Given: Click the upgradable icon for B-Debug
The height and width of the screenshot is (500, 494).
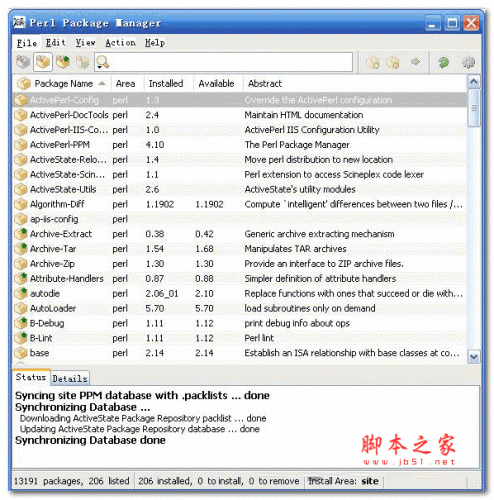Looking at the screenshot, I should (x=21, y=323).
